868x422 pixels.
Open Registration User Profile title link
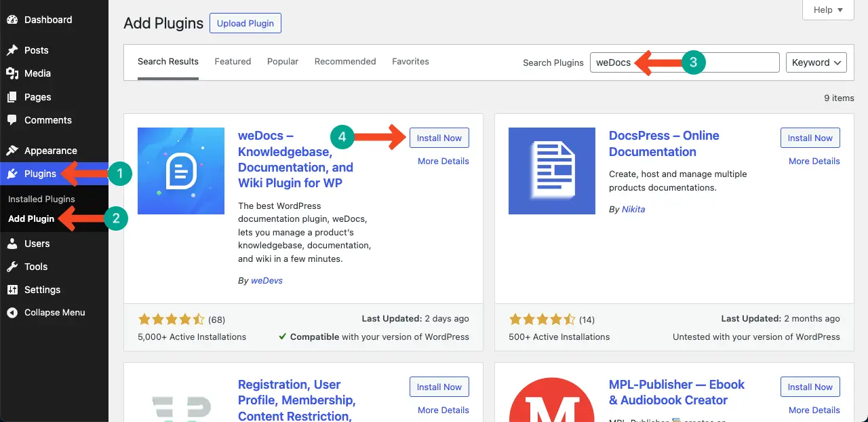click(x=297, y=400)
